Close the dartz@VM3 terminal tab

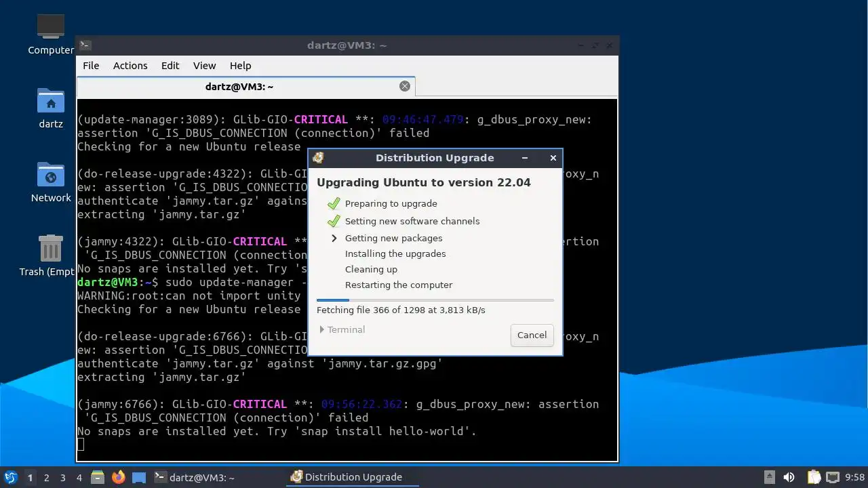(x=405, y=86)
